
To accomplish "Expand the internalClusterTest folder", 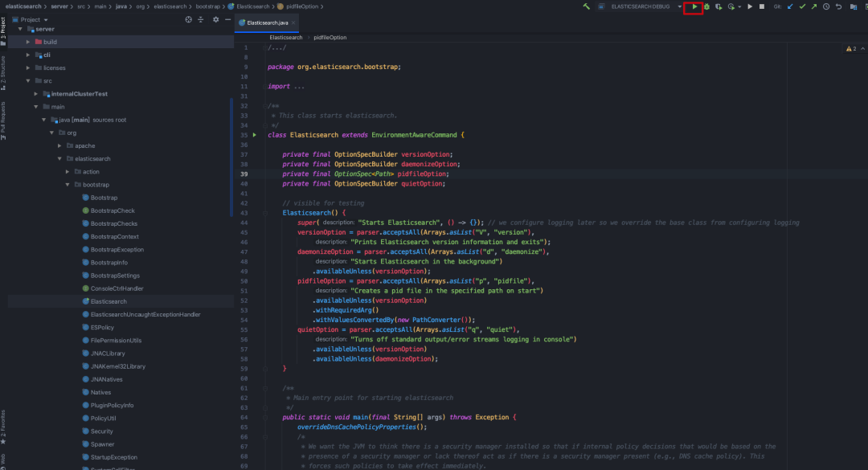I will point(36,94).
